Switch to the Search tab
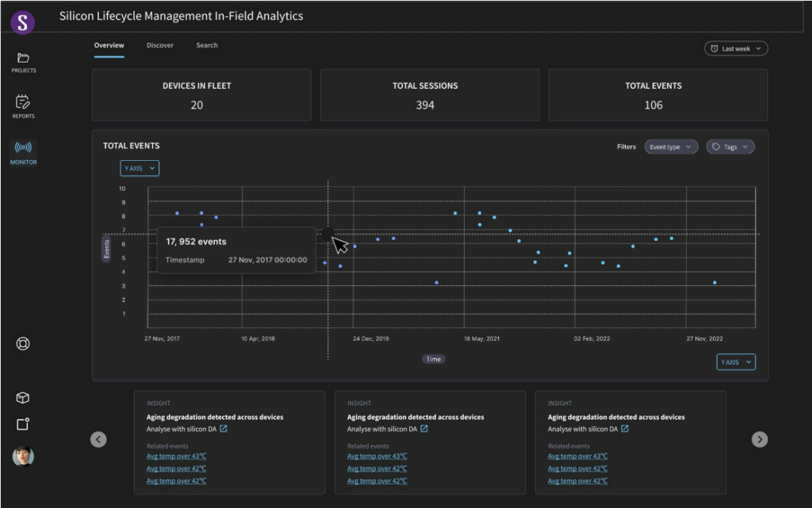 (206, 45)
